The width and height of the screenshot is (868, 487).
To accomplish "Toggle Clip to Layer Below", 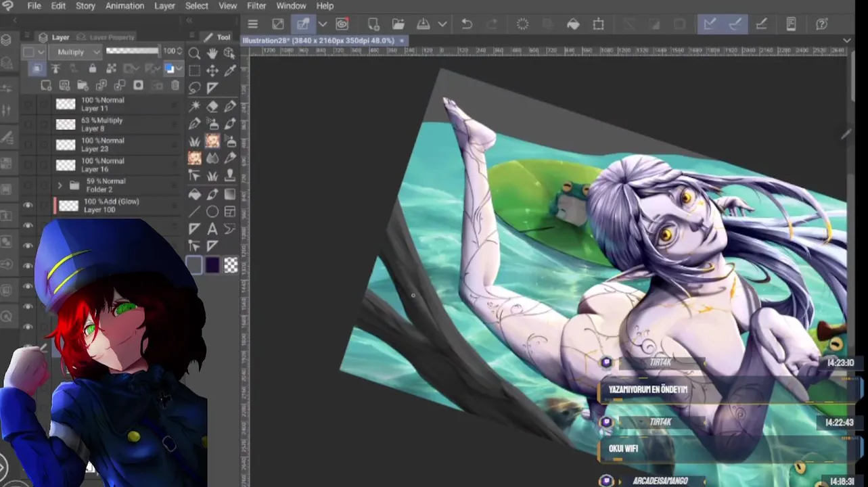I will coord(37,68).
